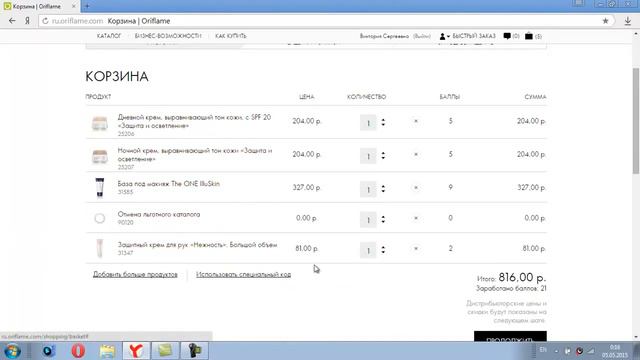The image size is (640, 360).
Task: Adjust quantity stepper for Защитный крем для рук
Action: click(383, 249)
